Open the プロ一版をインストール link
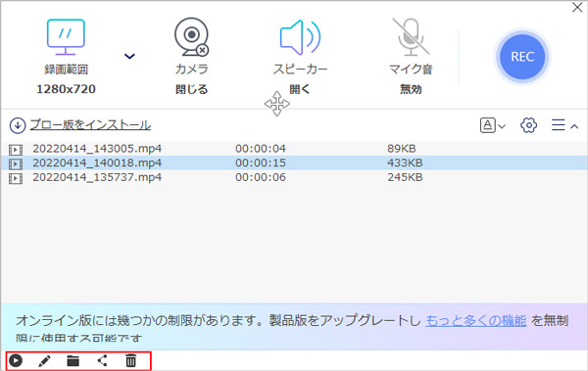588x371 pixels. 90,124
